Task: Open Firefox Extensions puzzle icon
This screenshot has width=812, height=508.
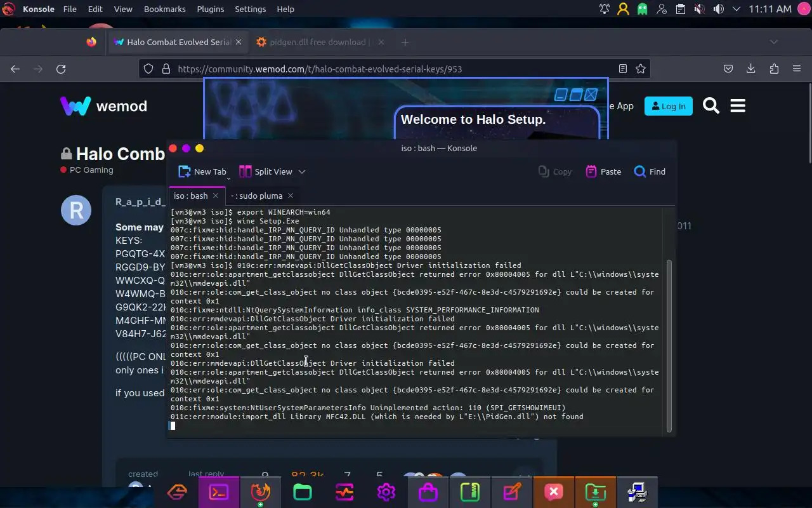Action: click(774, 69)
